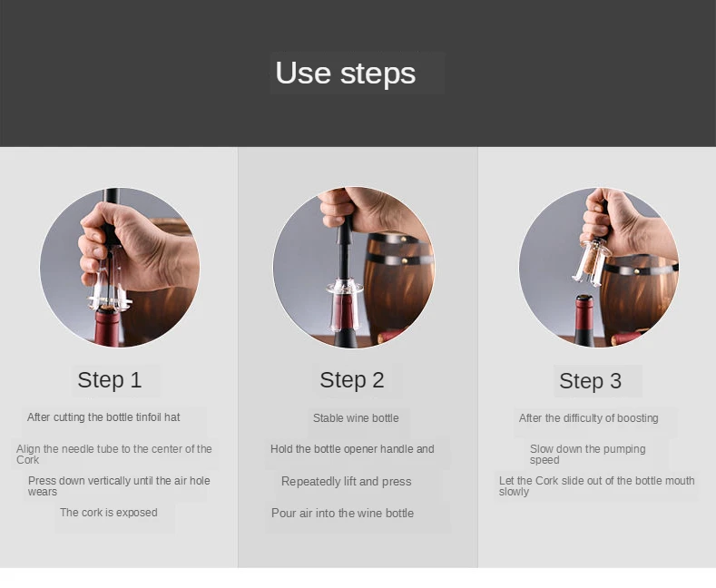Viewport: 716px width, 588px height.
Task: Click "Slow down the pumping speed" text
Action: point(588,455)
